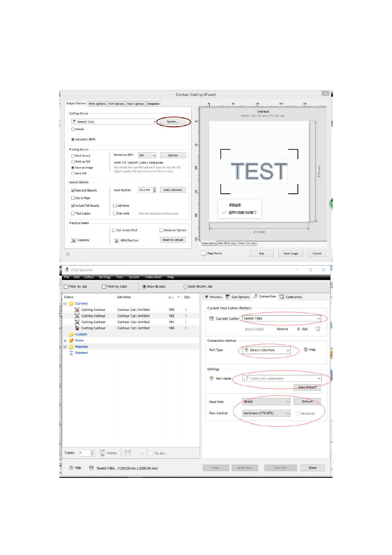The width and height of the screenshot is (392, 555).
Task: Open the Baud Rate dropdown
Action: pyautogui.click(x=288, y=402)
